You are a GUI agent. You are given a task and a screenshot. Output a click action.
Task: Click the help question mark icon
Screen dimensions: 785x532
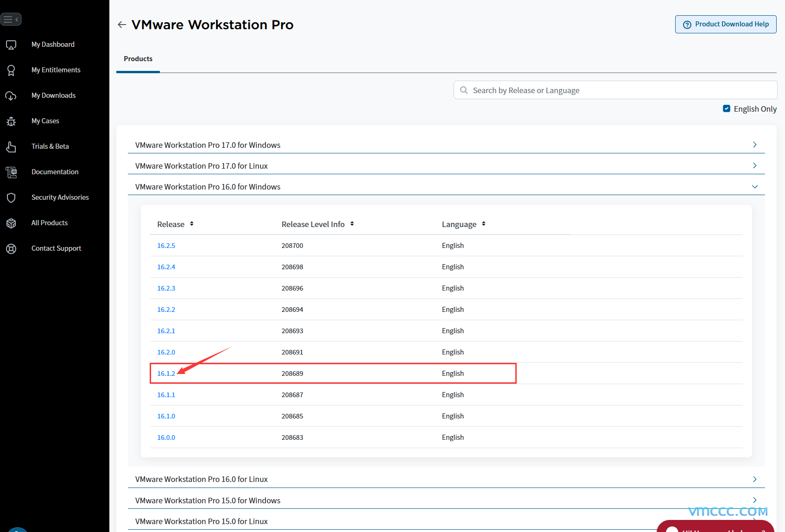click(687, 25)
